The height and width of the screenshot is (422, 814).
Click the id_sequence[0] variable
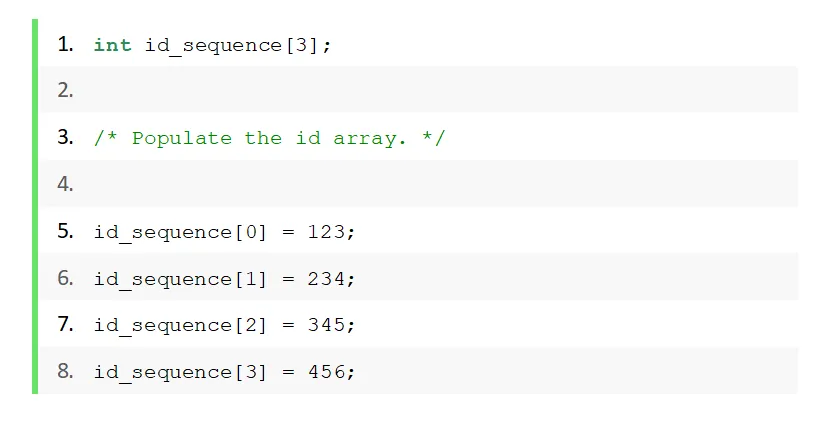180,232
